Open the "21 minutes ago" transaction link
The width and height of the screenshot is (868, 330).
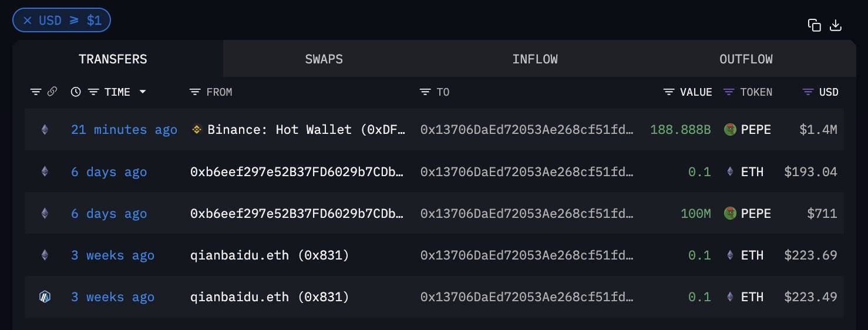[124, 130]
